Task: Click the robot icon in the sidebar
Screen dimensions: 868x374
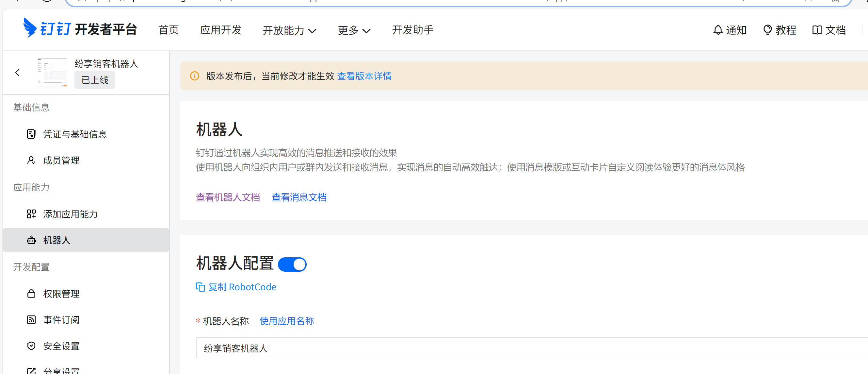Action: [31, 240]
